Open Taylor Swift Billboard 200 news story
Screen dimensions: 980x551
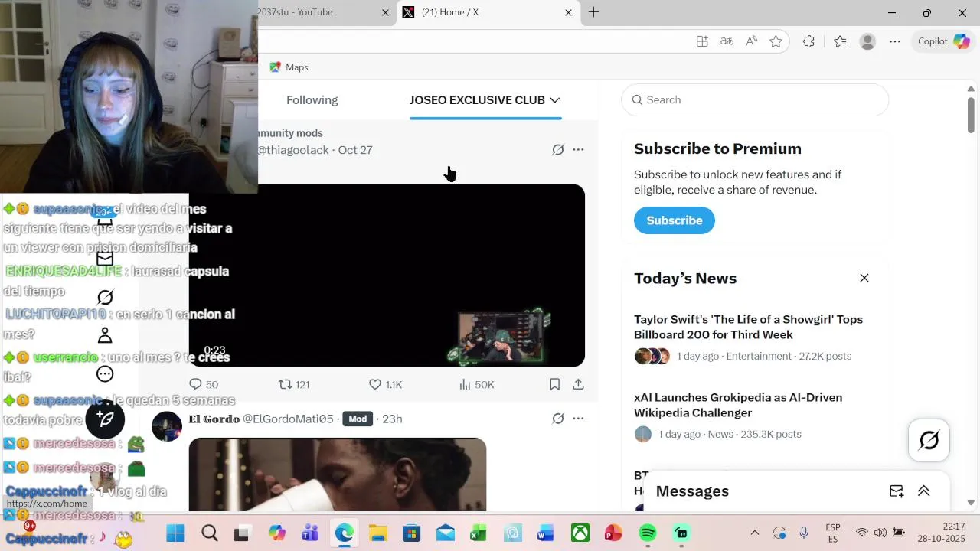(x=748, y=327)
